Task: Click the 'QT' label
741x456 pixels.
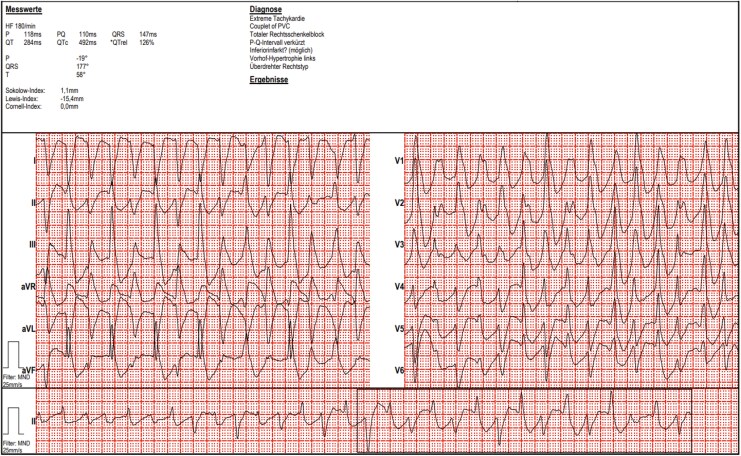Action: (x=9, y=43)
